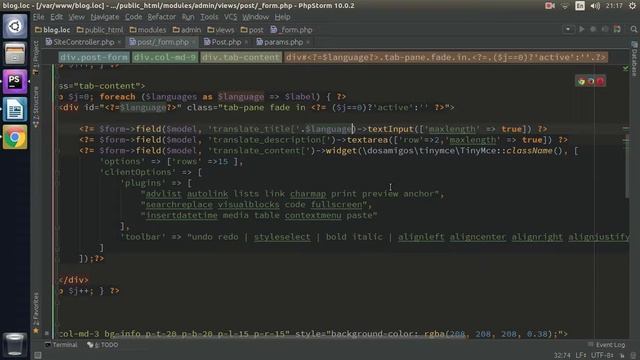Select div.tab-content breadcrumb in editor

[x=241, y=57]
